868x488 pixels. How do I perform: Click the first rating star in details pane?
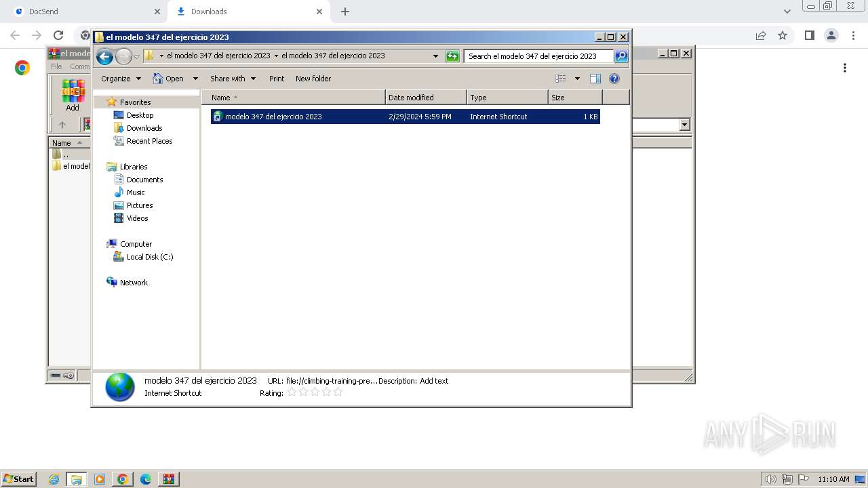click(x=292, y=392)
